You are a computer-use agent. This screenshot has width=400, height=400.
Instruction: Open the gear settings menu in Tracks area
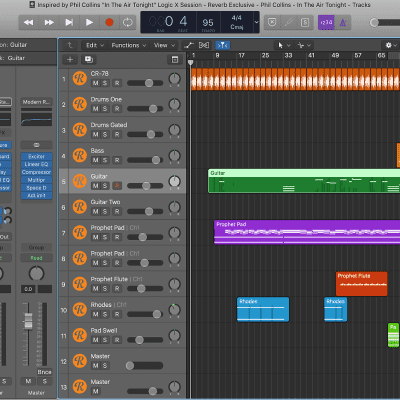coord(390,45)
